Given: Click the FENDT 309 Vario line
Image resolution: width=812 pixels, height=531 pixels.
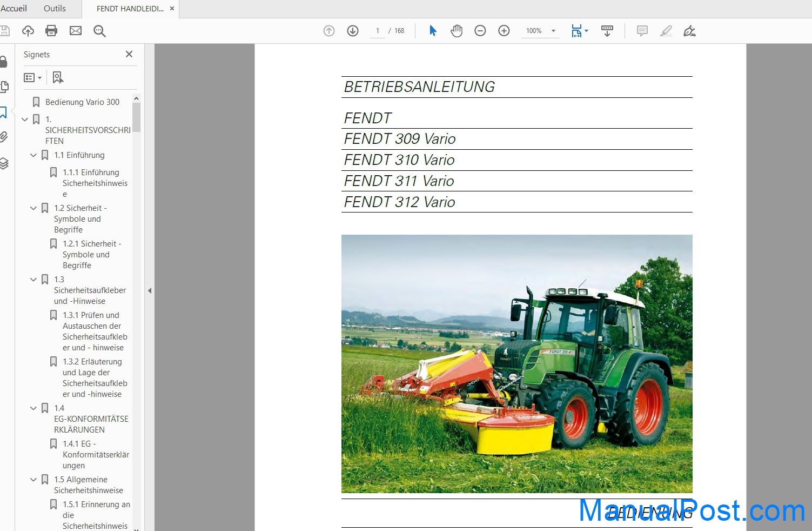Looking at the screenshot, I should point(400,139).
